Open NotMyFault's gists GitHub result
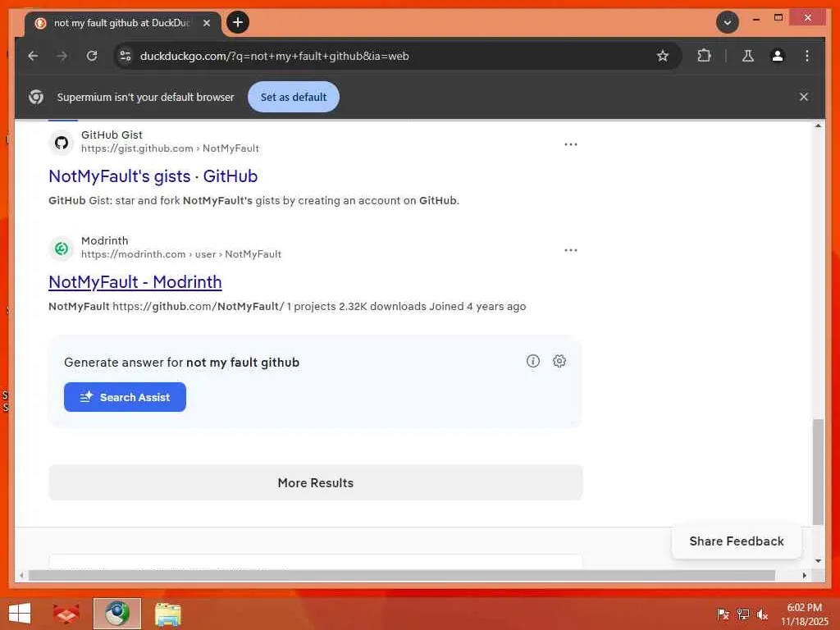The image size is (840, 630). point(153,176)
